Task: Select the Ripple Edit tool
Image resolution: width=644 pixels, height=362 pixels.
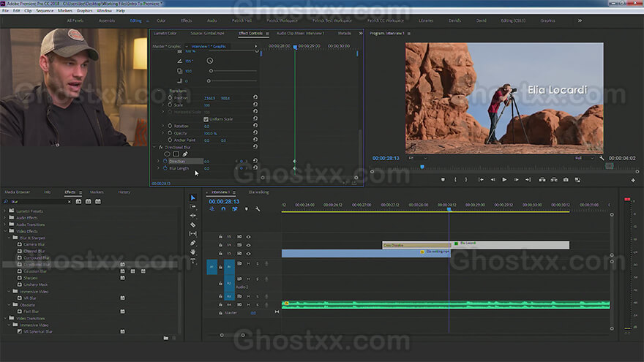Action: tap(193, 216)
